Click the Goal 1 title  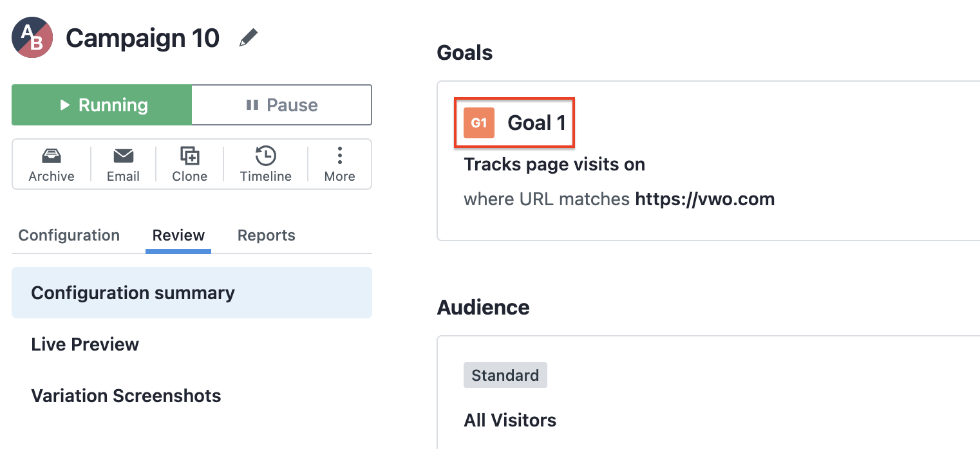[536, 123]
